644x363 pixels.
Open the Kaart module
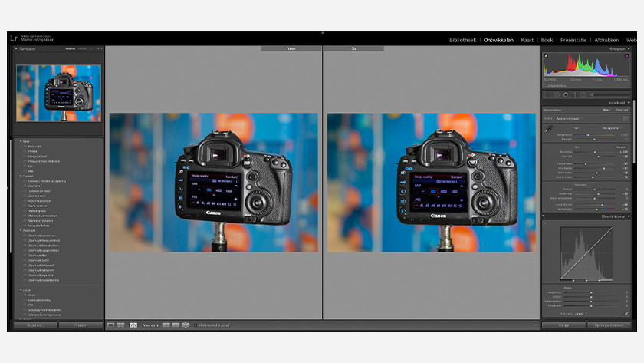(x=527, y=40)
